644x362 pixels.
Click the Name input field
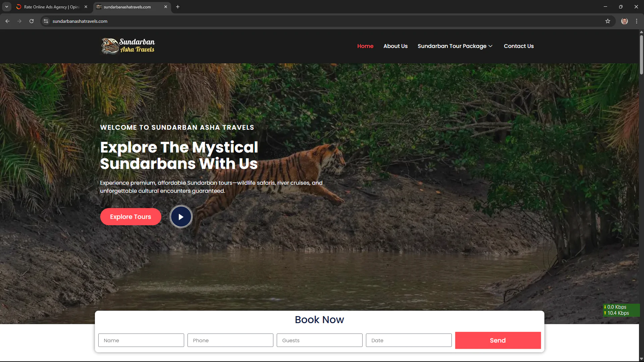(x=141, y=340)
